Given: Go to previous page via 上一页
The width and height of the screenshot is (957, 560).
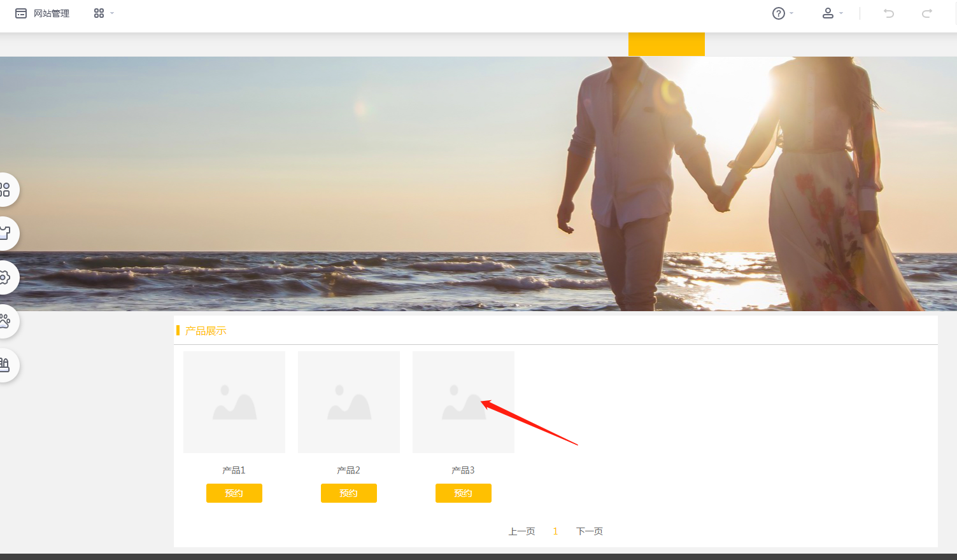Looking at the screenshot, I should [521, 531].
